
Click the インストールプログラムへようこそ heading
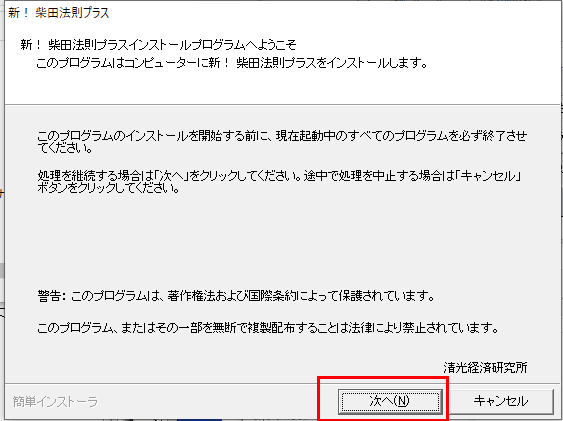click(158, 45)
